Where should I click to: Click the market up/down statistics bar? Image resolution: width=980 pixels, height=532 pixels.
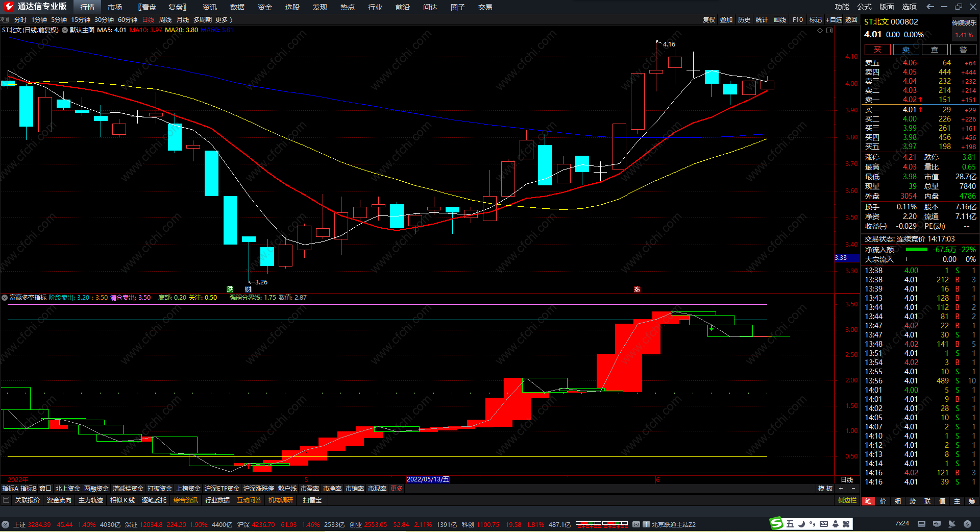point(602,524)
